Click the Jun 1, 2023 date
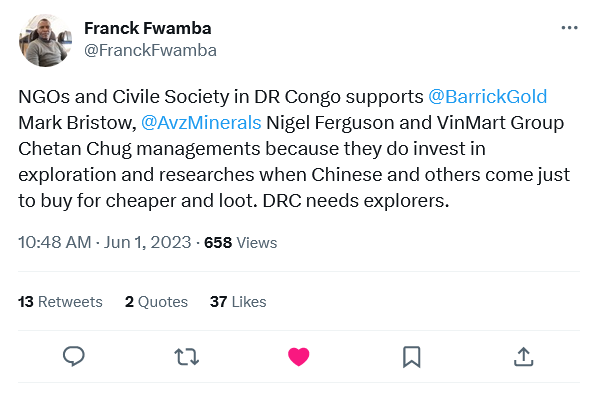The image size is (598, 393). [147, 242]
